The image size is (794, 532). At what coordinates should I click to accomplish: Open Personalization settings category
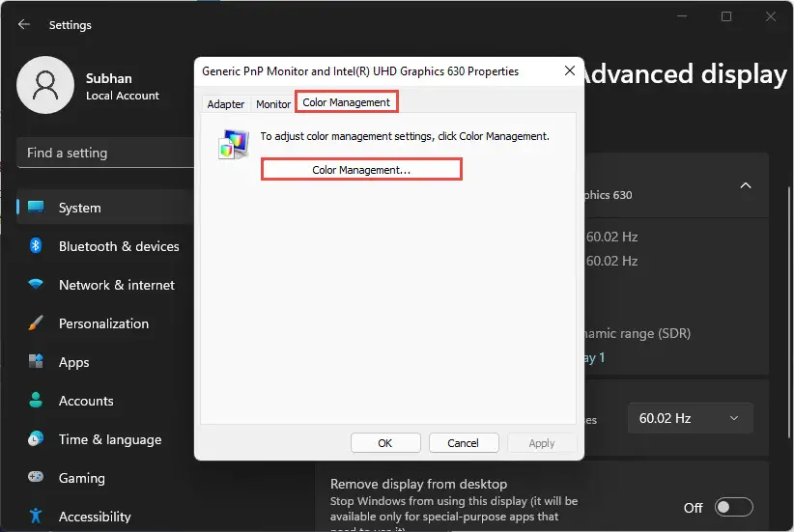105,322
